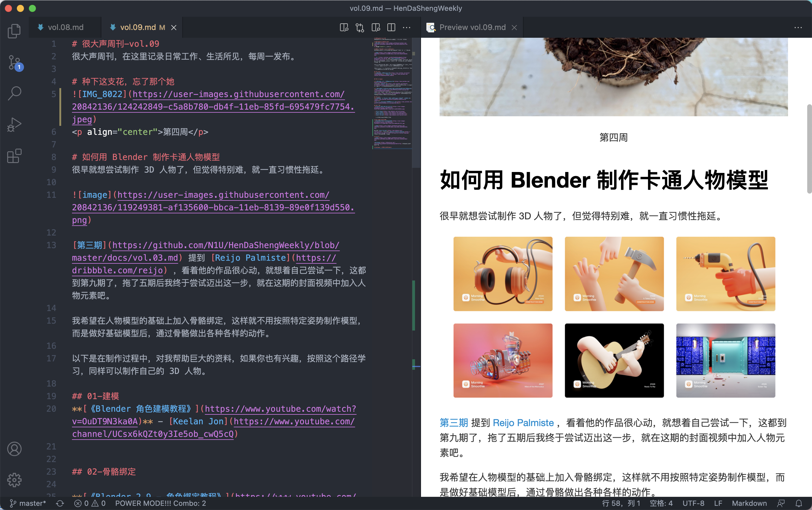Open More Actions menu for the preview pane

(x=798, y=27)
